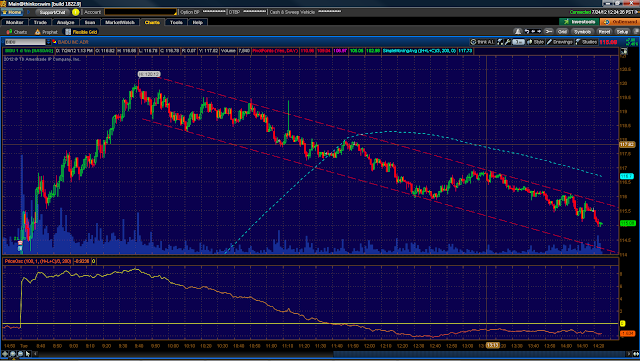Screen dimensions: 640x361
Task: Switch to the MarketWatch tab
Action: coord(120,22)
